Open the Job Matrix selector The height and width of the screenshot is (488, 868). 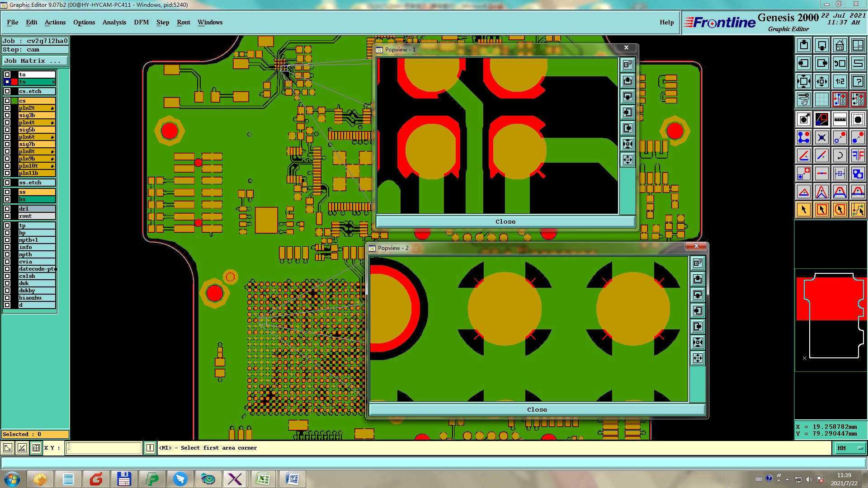[x=35, y=61]
